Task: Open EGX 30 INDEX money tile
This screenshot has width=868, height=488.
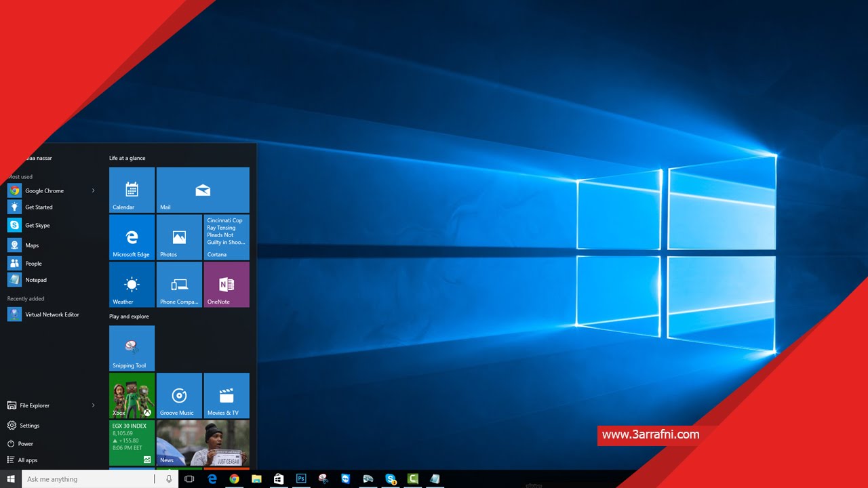Action: click(132, 443)
